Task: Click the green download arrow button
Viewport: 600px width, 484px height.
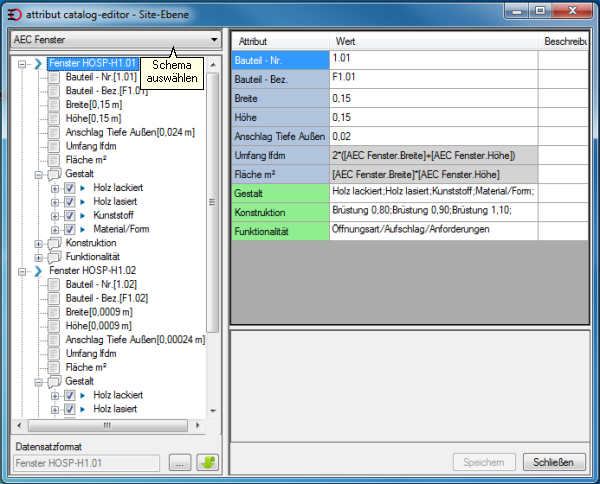Action: (x=207, y=463)
